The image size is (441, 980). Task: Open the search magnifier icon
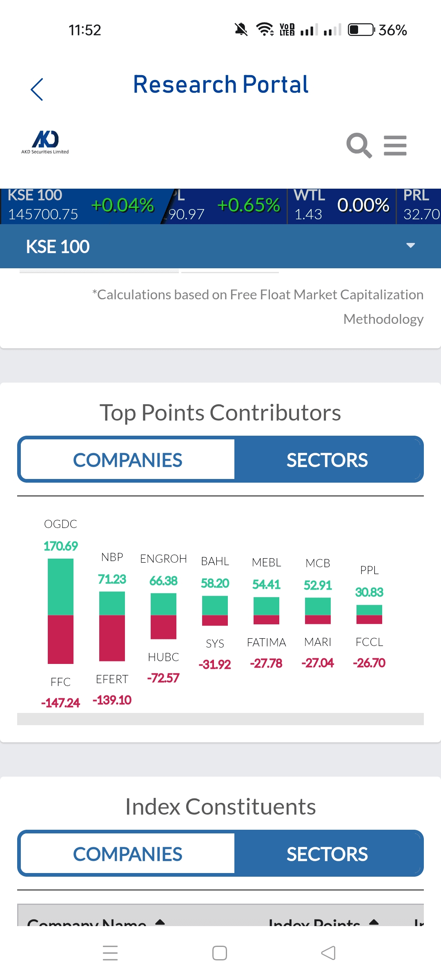[359, 145]
